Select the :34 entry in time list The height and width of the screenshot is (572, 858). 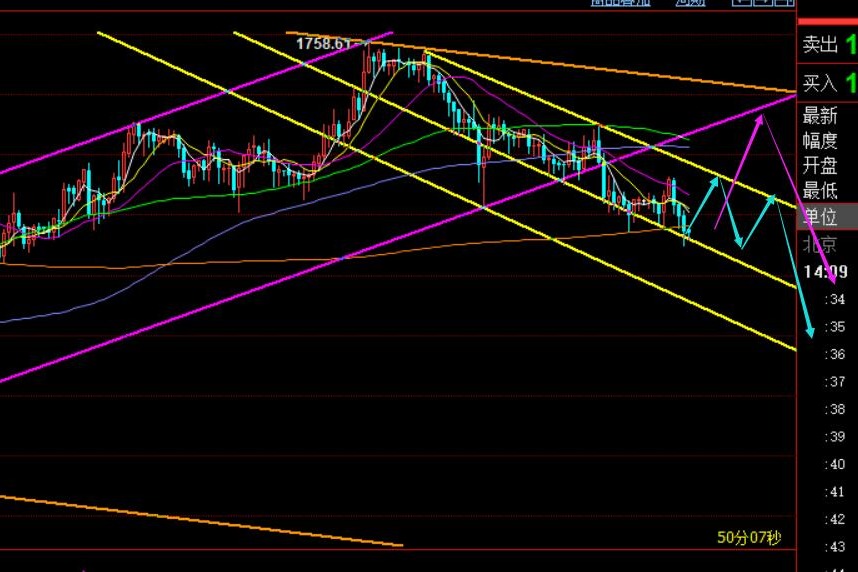[x=831, y=298]
